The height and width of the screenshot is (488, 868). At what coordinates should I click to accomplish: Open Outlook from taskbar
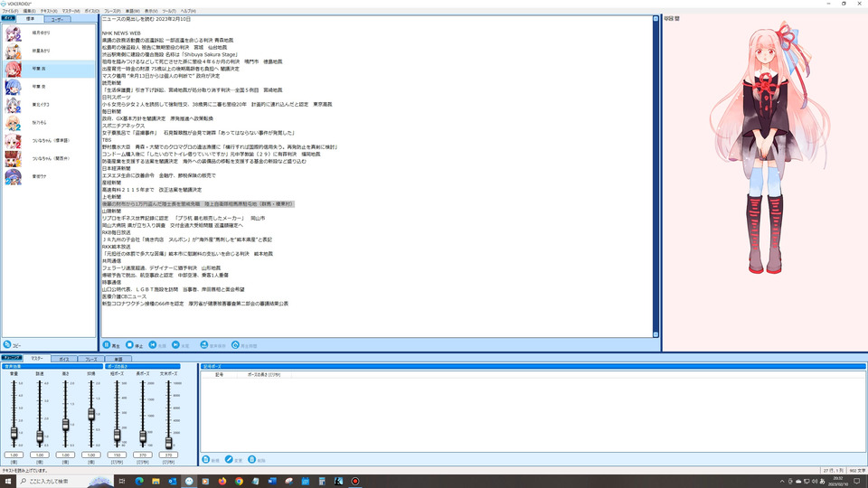(x=172, y=482)
